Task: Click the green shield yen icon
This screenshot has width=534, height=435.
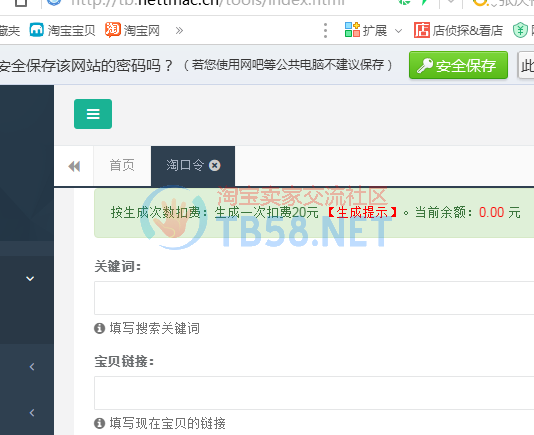Action: (x=520, y=30)
